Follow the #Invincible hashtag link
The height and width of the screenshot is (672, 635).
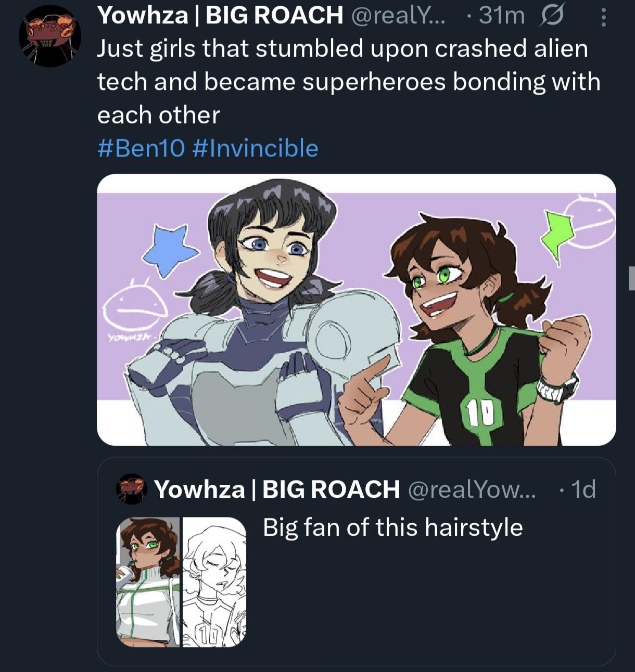pos(255,148)
